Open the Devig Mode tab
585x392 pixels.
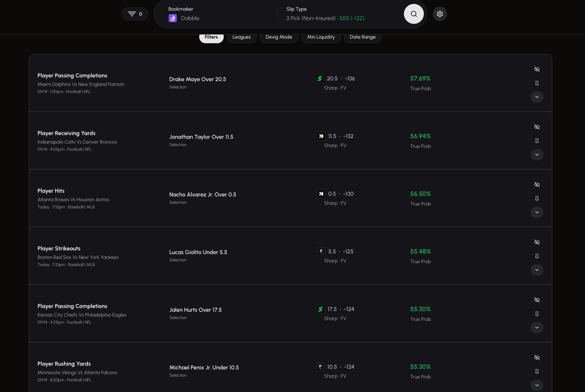coord(279,37)
